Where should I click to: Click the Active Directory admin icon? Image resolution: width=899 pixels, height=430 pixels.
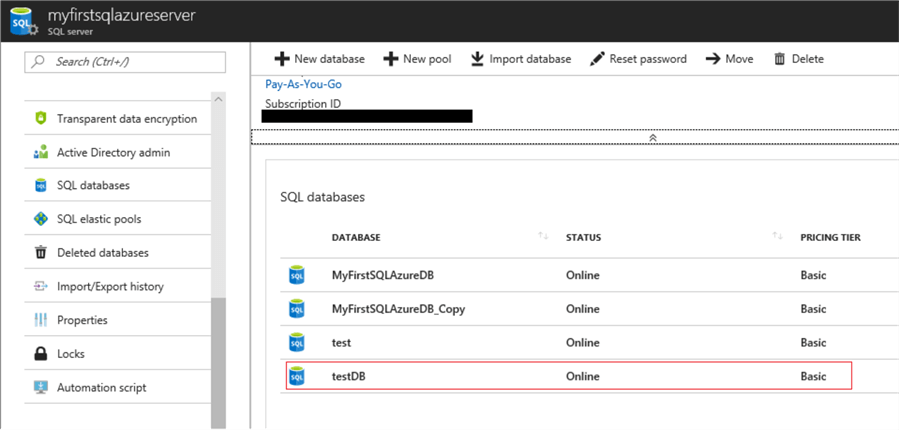click(41, 153)
